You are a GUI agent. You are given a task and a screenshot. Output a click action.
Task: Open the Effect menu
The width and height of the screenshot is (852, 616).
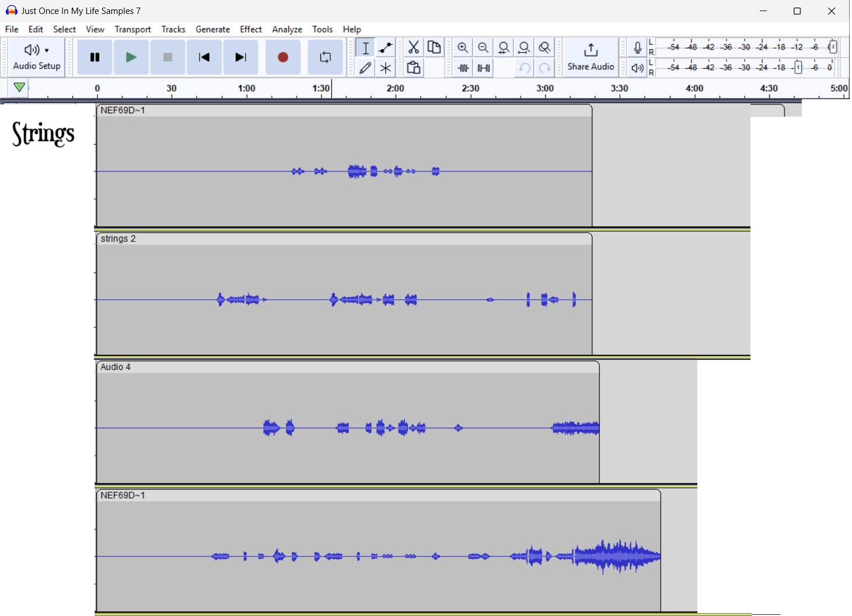[x=251, y=29]
